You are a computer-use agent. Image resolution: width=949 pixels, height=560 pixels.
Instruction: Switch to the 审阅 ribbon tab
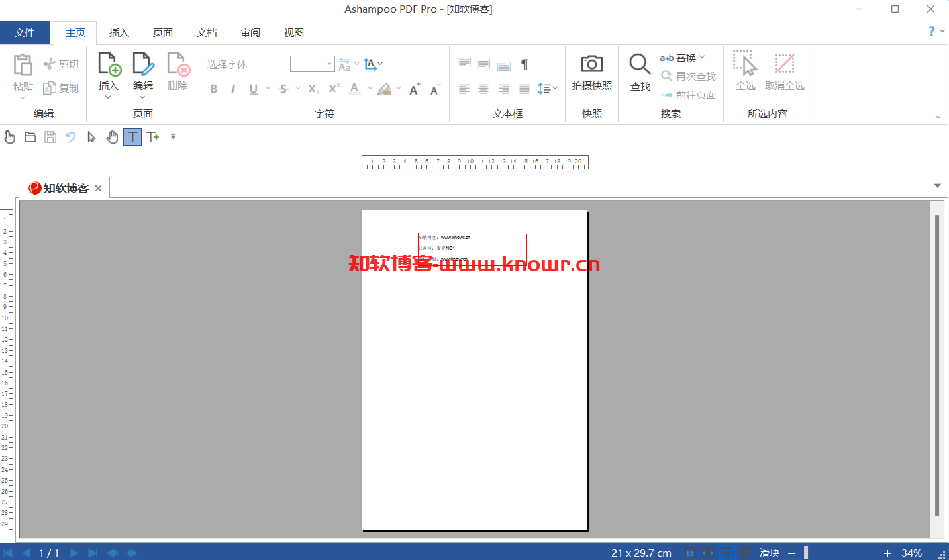pos(250,32)
